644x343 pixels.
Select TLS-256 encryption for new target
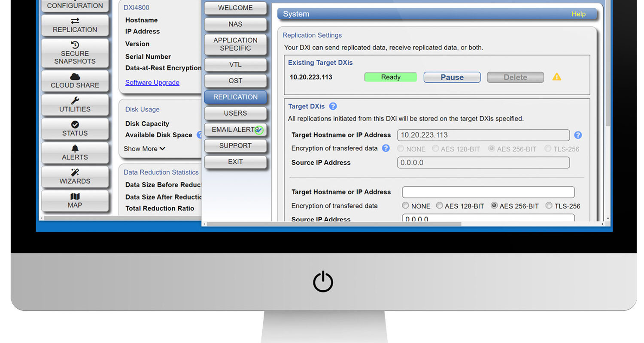click(x=549, y=206)
